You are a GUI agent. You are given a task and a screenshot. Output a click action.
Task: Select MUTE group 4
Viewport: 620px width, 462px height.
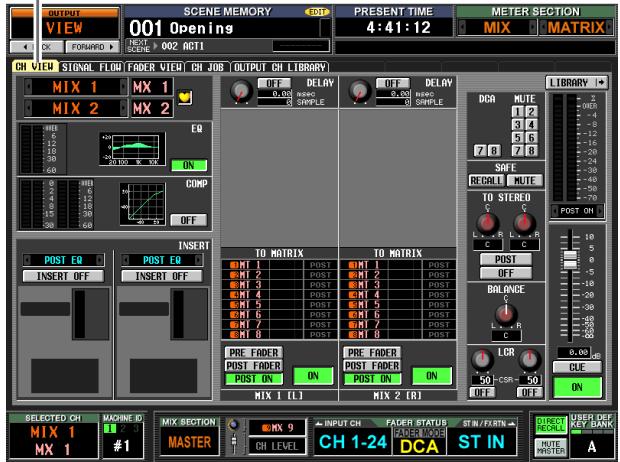point(531,125)
